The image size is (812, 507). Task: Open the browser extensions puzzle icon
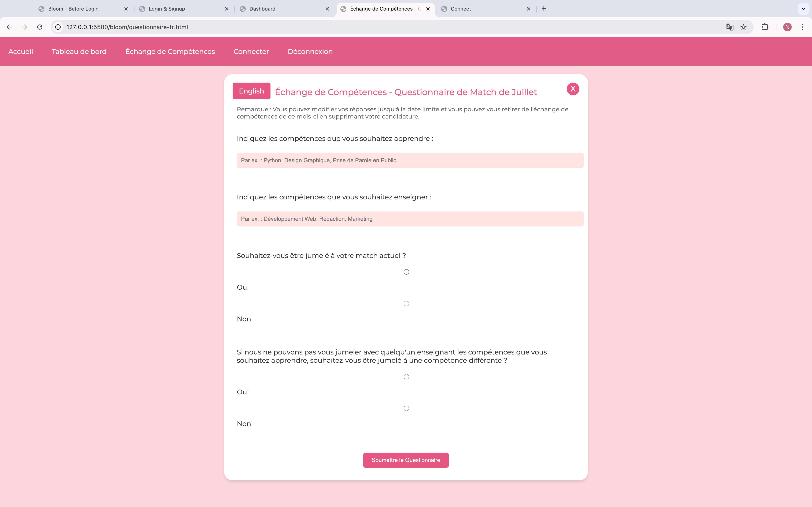tap(765, 27)
